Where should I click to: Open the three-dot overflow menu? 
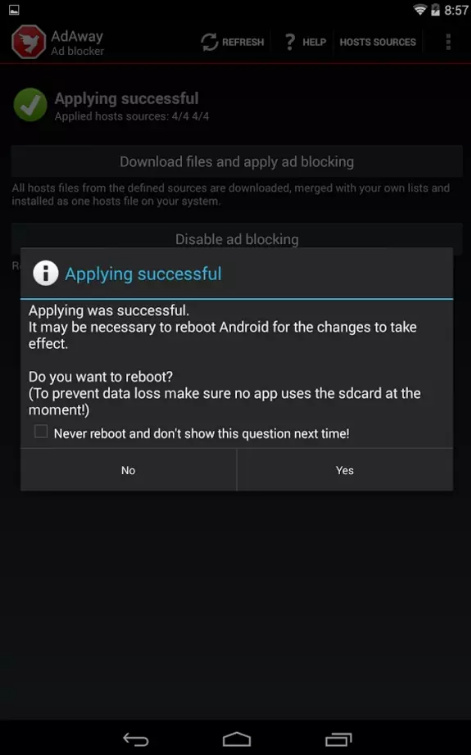(448, 42)
